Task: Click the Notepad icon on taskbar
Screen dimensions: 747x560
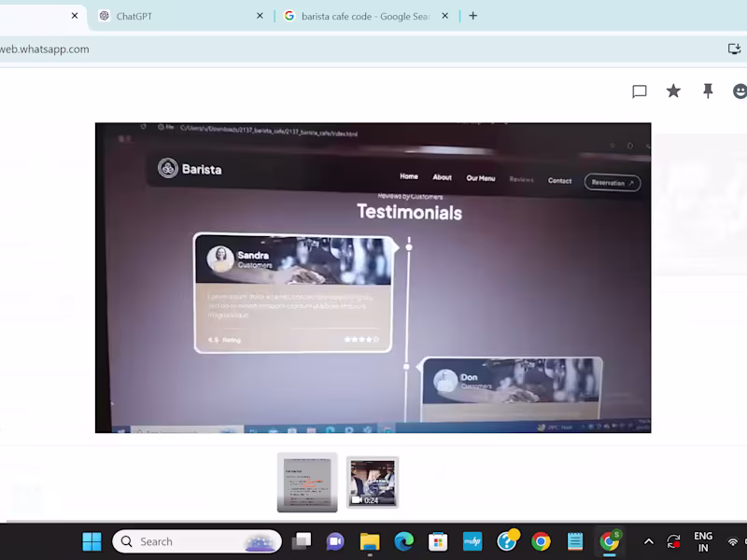Action: pos(575,541)
